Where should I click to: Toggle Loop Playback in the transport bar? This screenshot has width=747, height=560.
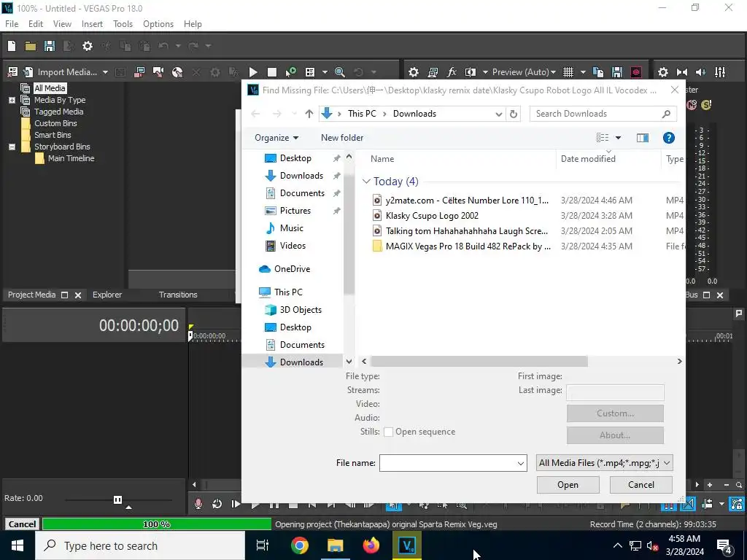[217, 504]
